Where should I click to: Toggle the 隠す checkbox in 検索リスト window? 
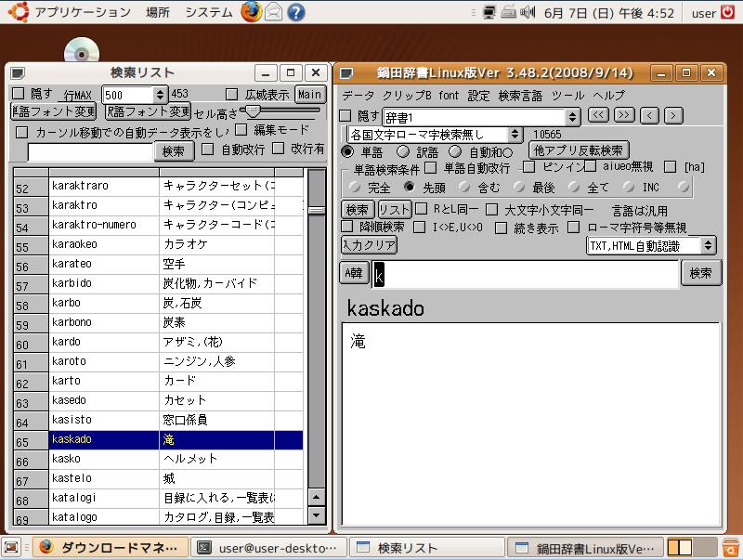tap(18, 94)
